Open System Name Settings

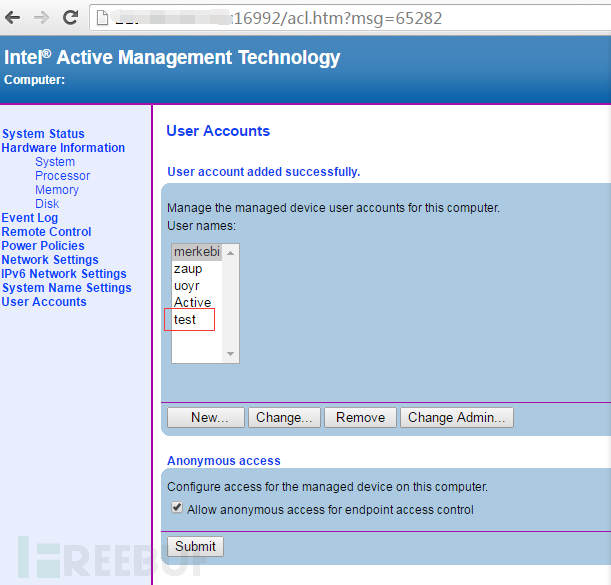point(67,288)
